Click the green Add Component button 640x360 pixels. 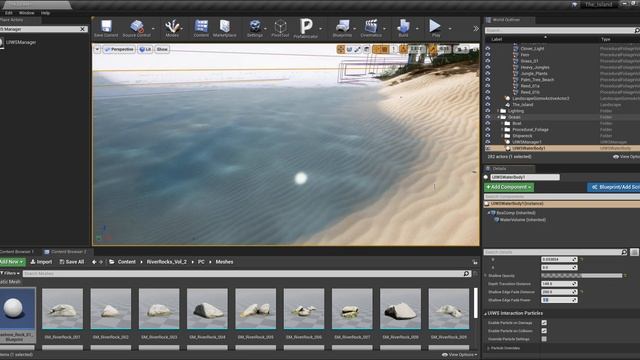[509, 187]
